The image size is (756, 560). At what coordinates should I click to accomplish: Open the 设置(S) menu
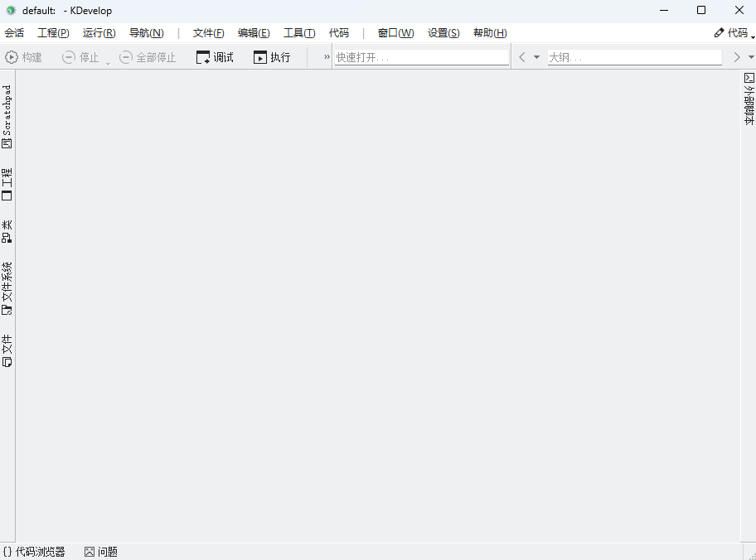click(443, 32)
